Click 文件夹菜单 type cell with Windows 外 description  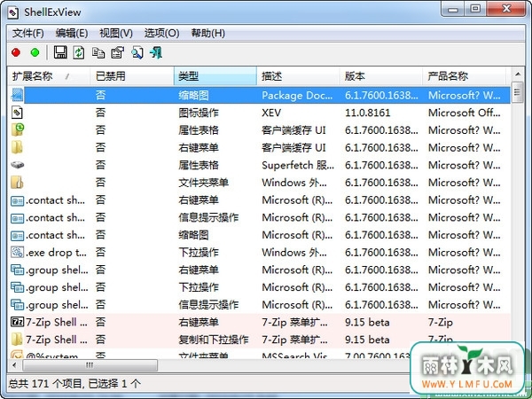pos(204,183)
